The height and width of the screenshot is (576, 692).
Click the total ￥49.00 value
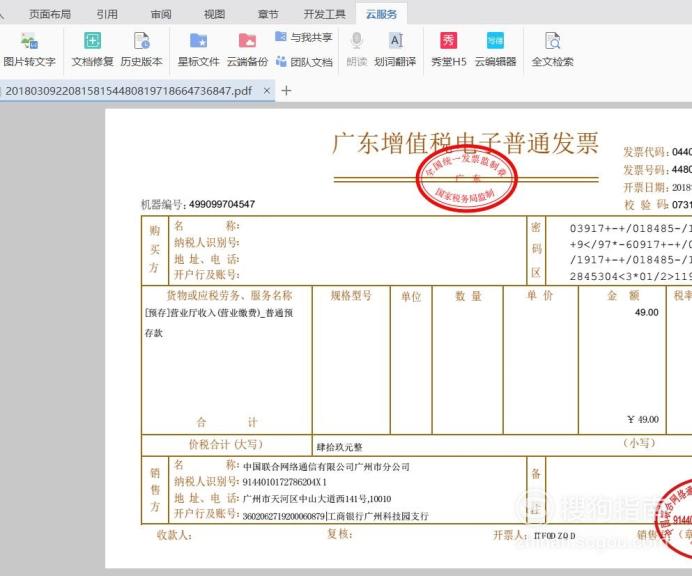point(643,419)
